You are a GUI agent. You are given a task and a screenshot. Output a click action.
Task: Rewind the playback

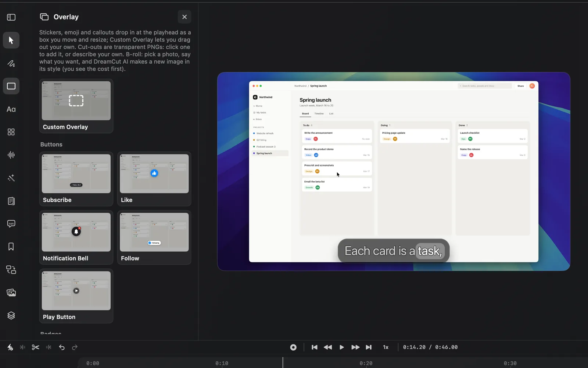click(328, 347)
